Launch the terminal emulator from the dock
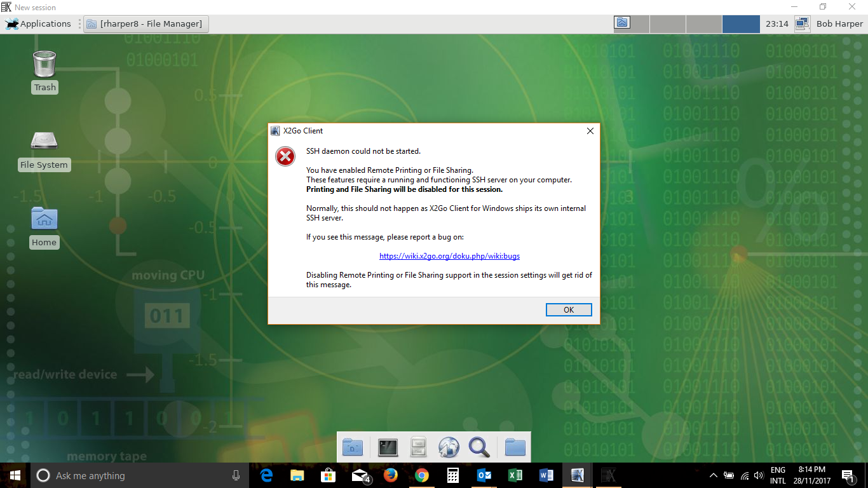Image resolution: width=868 pixels, height=488 pixels. (388, 447)
